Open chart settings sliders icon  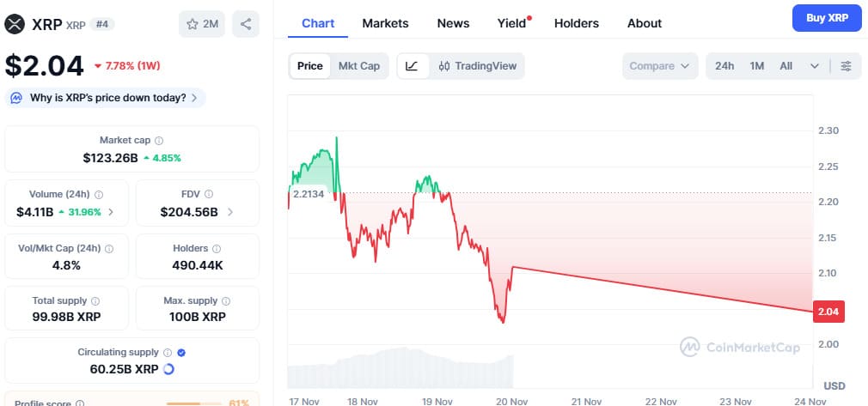click(x=847, y=66)
